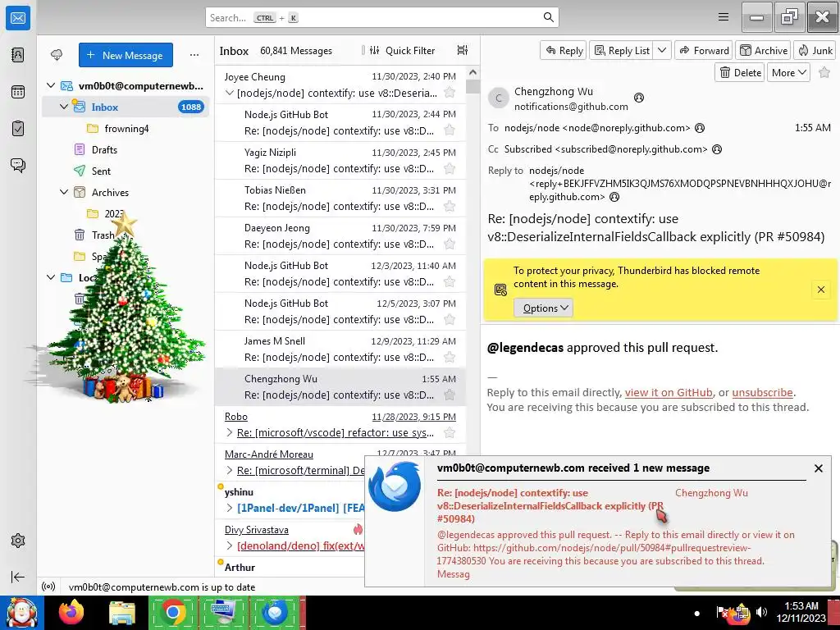Dismiss the remote content warning bar
840x630 pixels.
[x=820, y=290]
